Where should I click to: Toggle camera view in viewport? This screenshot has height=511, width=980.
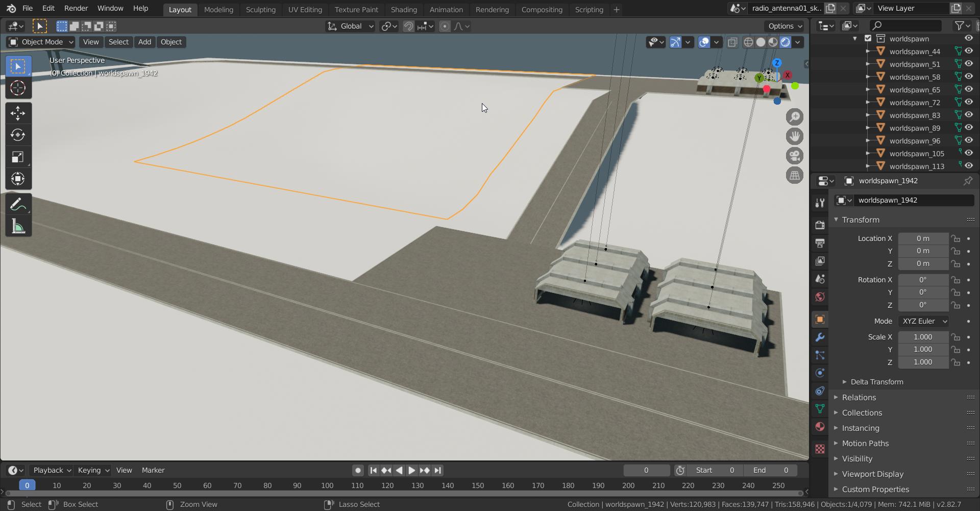click(795, 156)
